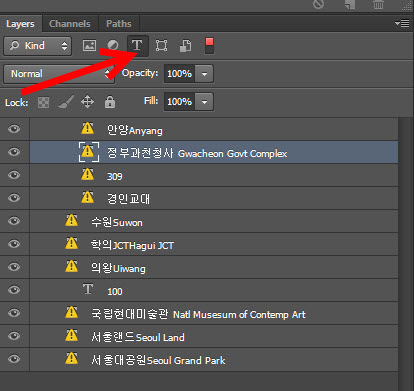Filter for type layers

click(x=137, y=45)
